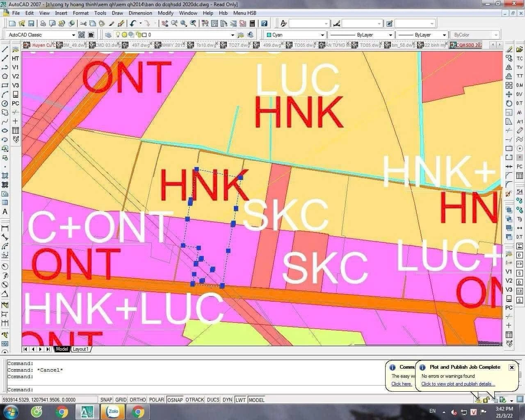Open the Help question mark icon

coord(265,23)
